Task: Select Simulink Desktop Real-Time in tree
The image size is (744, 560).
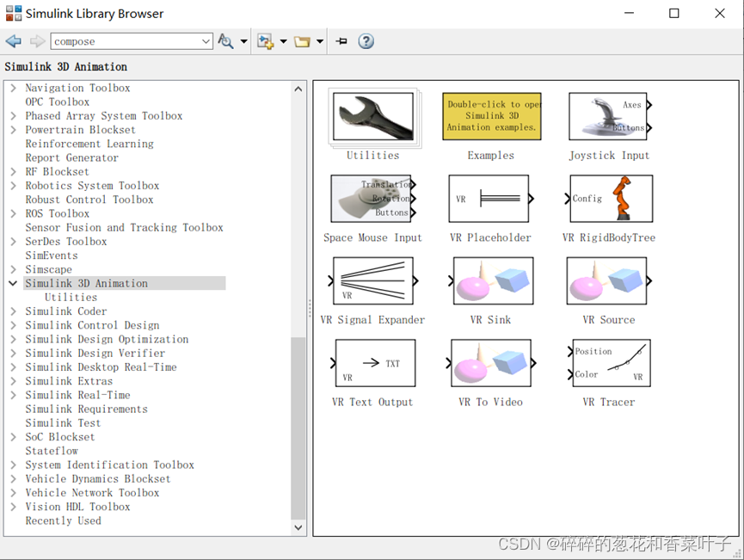Action: click(101, 366)
